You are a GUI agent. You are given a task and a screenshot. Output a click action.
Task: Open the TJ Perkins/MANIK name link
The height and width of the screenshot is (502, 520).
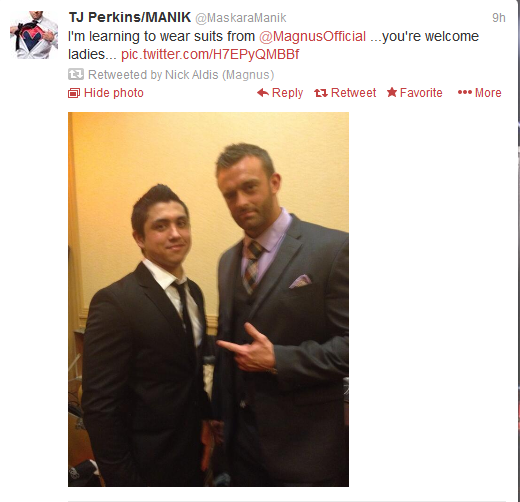click(x=130, y=17)
